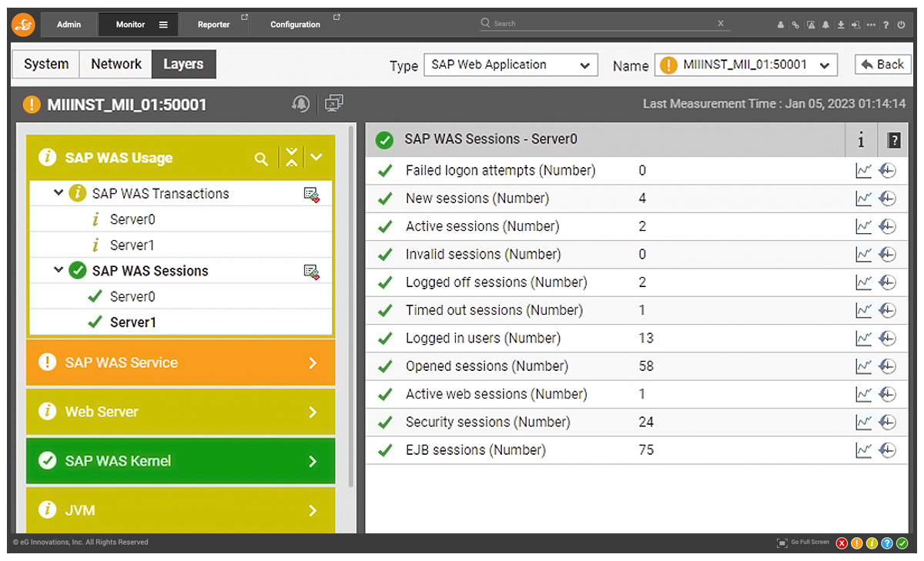Click the monitor screens icon in title bar

tap(334, 103)
